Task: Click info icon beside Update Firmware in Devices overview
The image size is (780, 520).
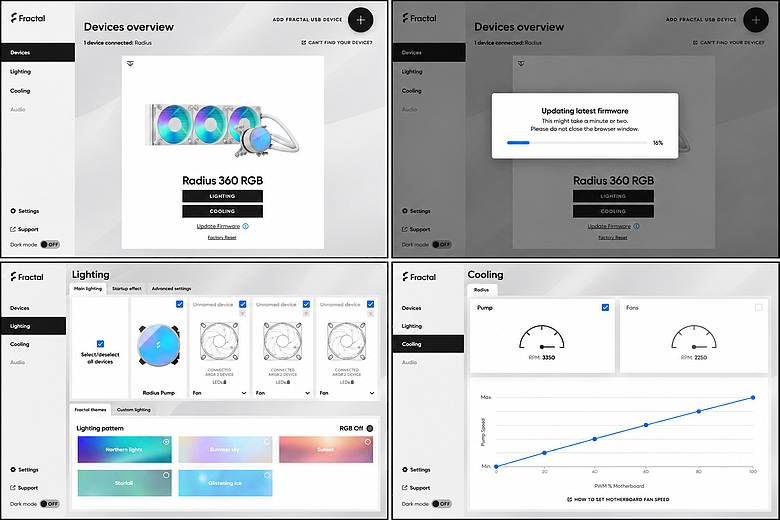Action: [246, 226]
